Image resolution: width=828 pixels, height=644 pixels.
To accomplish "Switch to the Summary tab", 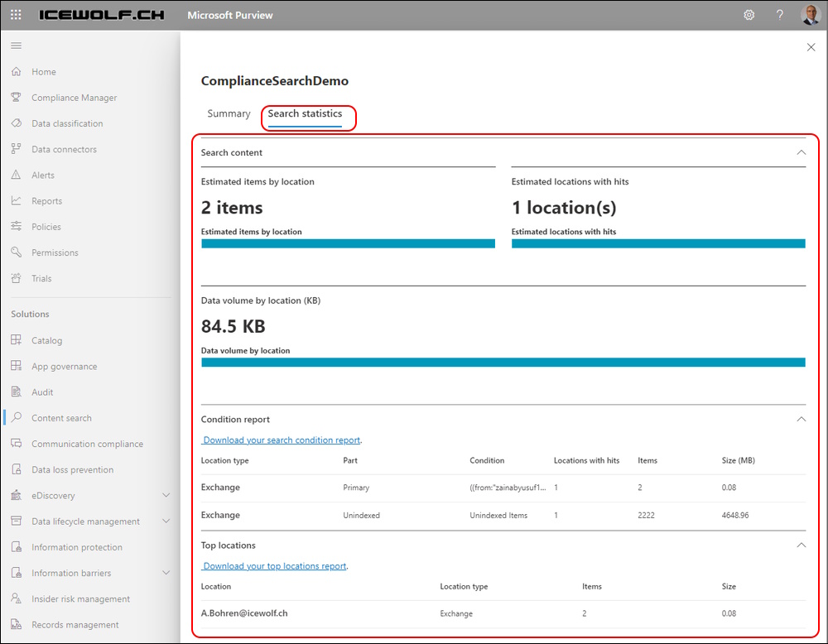I will coord(229,114).
